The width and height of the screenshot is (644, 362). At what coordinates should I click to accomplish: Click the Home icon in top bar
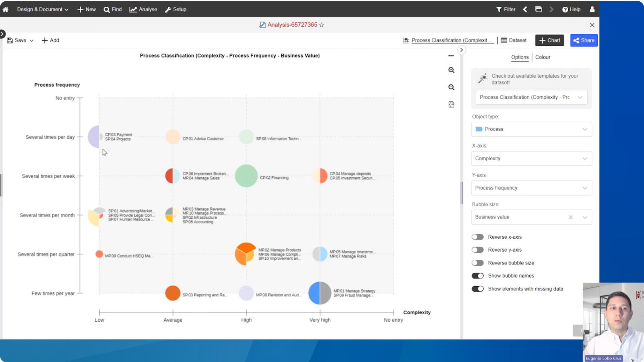coord(6,9)
